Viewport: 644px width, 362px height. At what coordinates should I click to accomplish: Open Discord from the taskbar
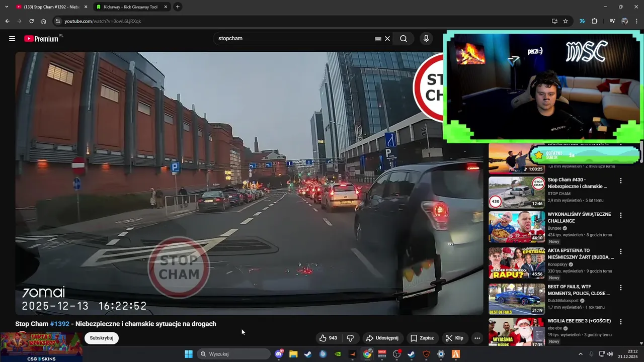pos(279,354)
